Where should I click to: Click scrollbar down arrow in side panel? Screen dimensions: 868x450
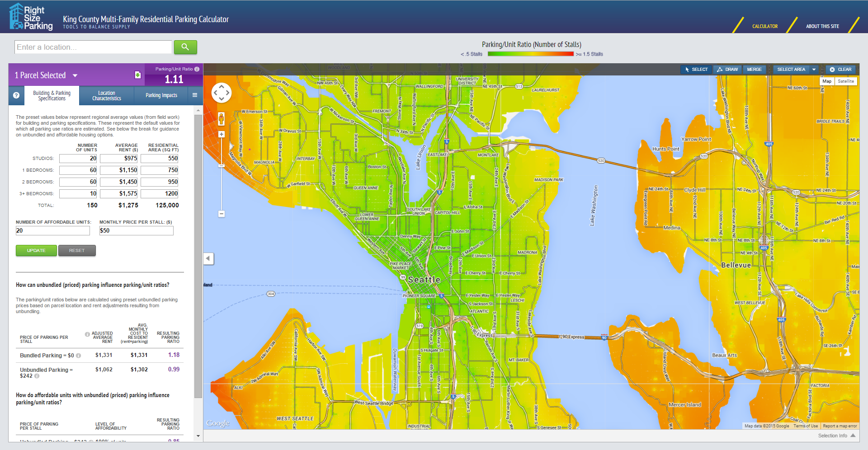[x=198, y=436]
